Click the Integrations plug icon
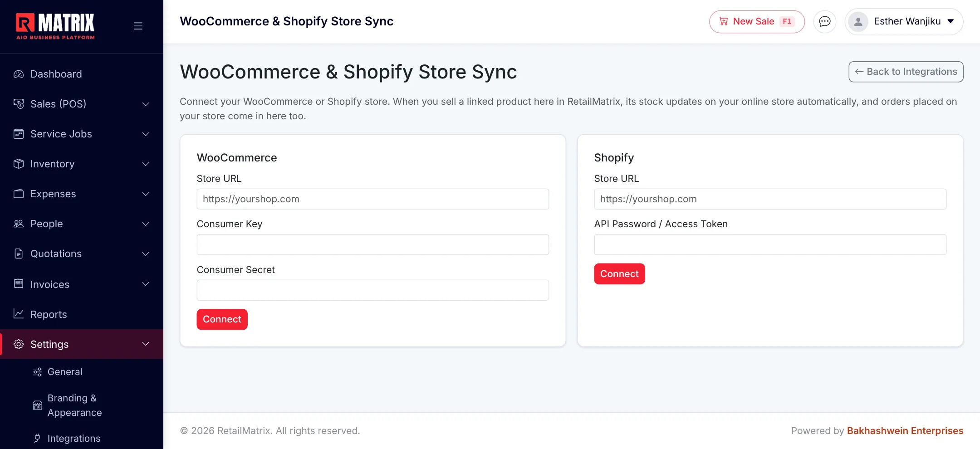Viewport: 980px width, 449px height. (37, 438)
